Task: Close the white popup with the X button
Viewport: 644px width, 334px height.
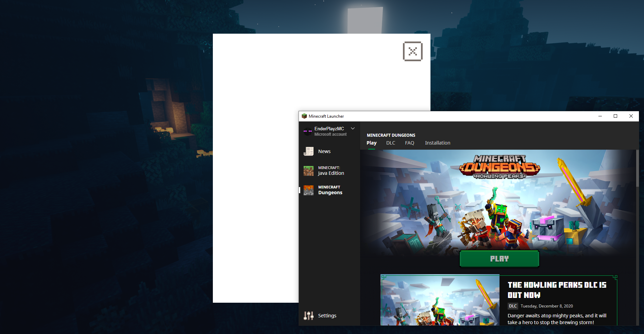Action: point(412,51)
